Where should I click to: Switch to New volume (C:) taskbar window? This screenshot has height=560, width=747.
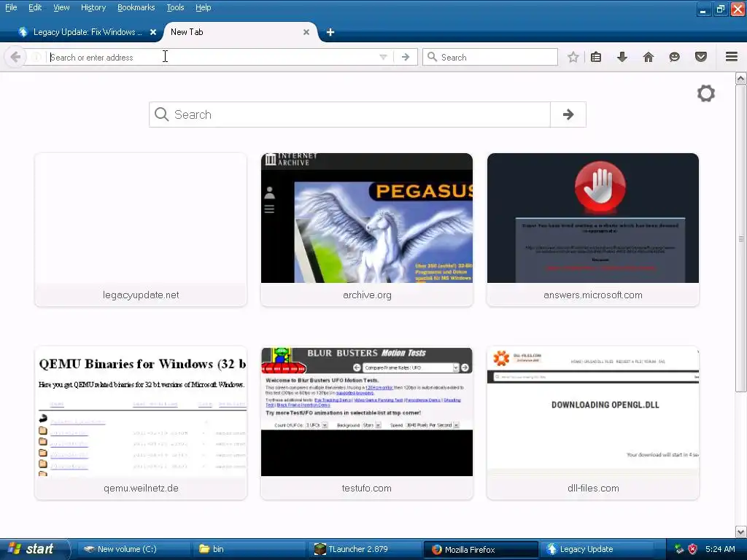133,549
